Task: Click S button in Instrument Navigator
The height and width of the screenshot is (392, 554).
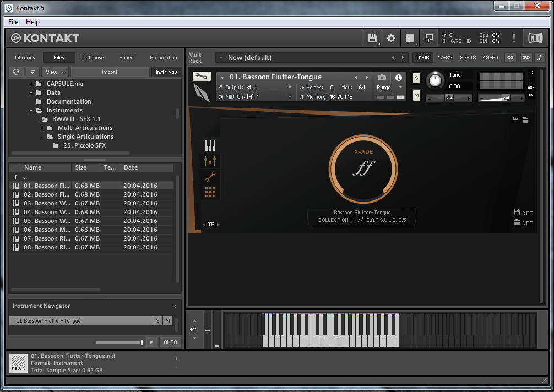Action: [x=157, y=320]
